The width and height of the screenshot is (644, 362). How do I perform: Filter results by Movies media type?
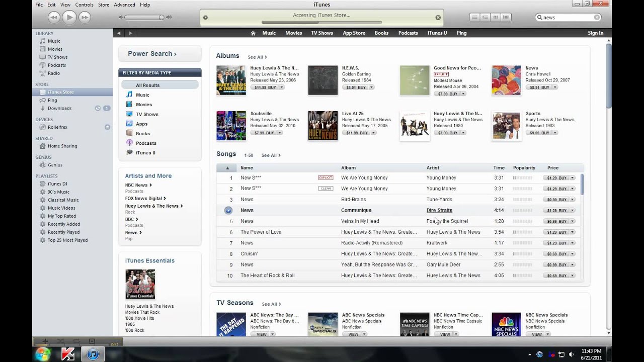[x=144, y=105]
